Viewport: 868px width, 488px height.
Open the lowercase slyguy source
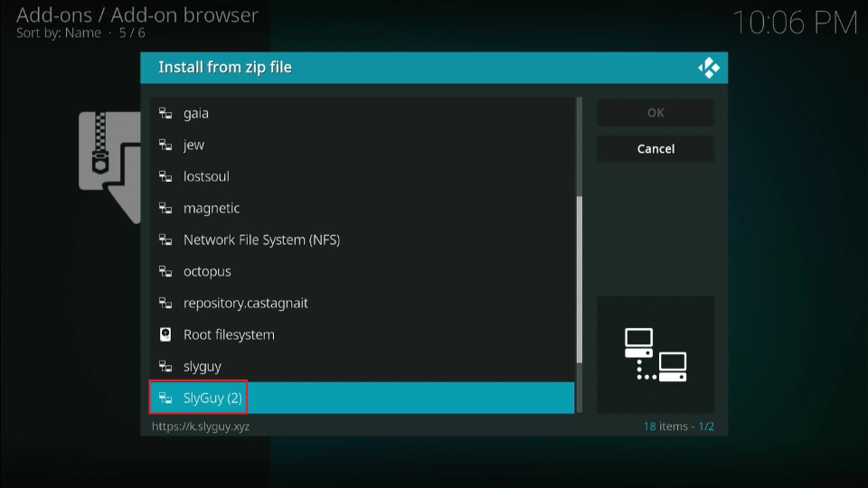202,366
